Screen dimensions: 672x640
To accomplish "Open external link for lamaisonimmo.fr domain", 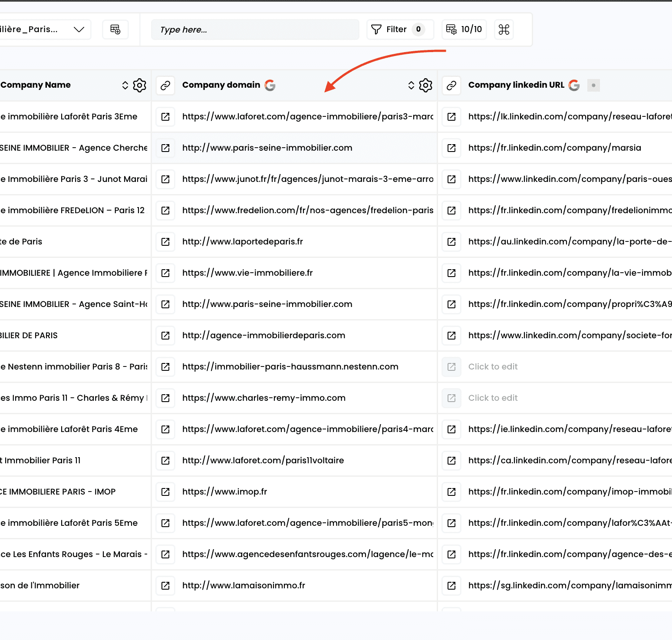I will pyautogui.click(x=165, y=585).
